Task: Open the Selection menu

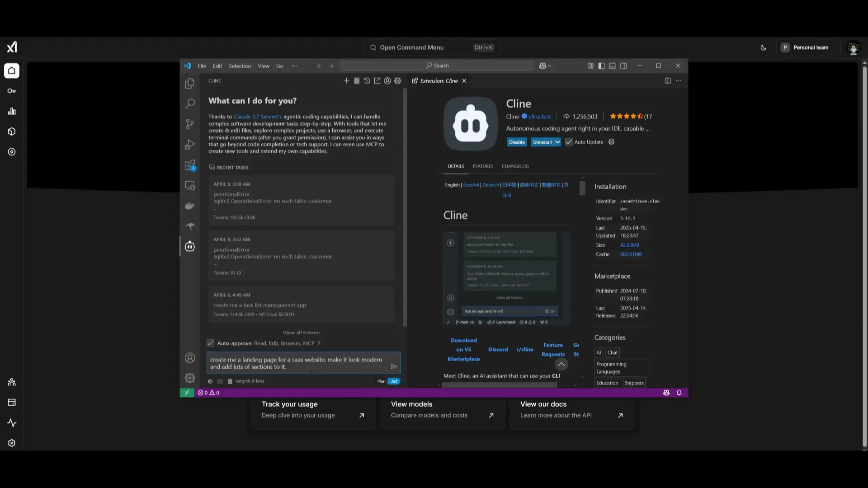Action: tap(240, 66)
